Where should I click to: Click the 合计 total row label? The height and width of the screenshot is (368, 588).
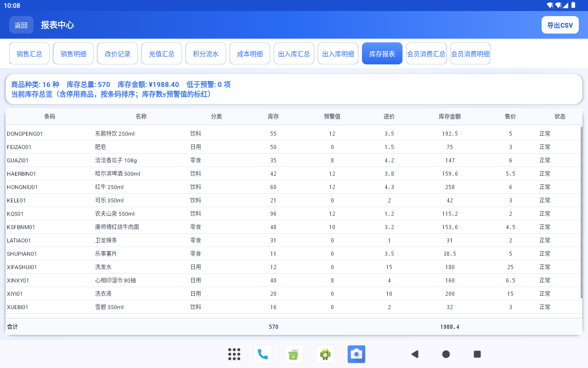click(x=12, y=327)
